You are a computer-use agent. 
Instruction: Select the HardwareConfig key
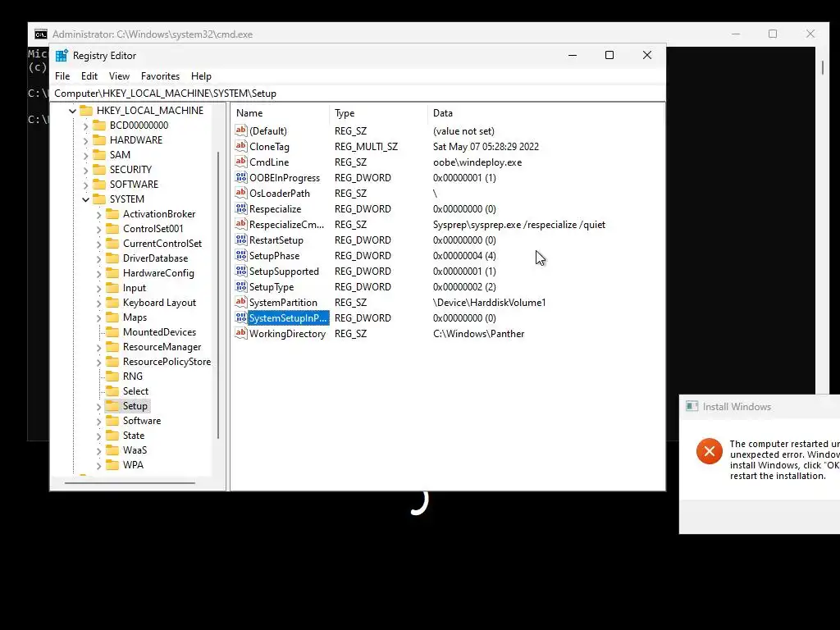point(158,273)
